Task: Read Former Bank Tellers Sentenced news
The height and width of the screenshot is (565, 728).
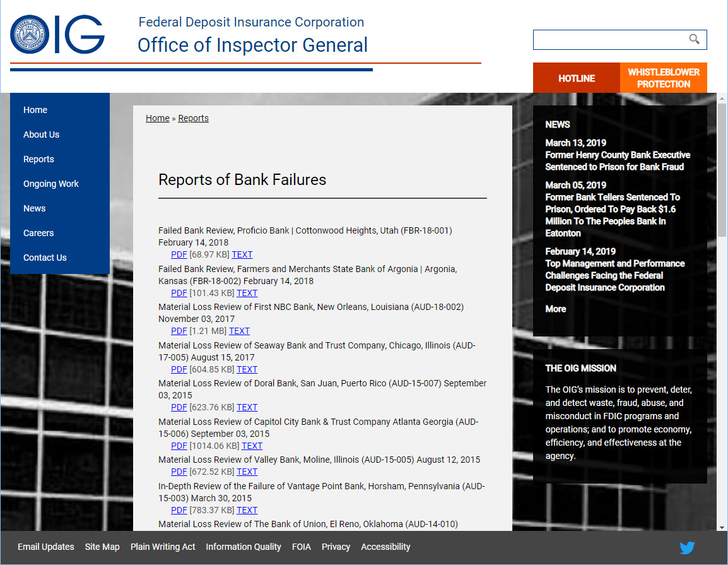Action: [x=613, y=215]
